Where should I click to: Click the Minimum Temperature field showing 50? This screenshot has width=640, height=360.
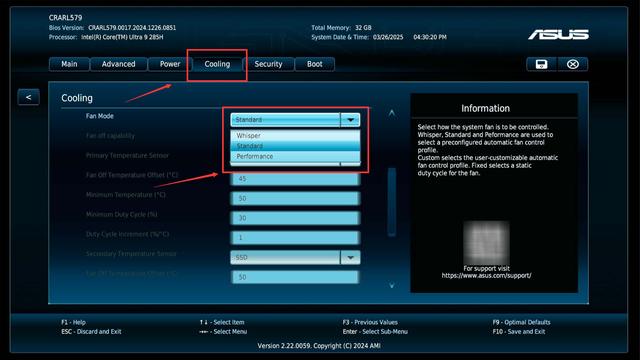(295, 198)
